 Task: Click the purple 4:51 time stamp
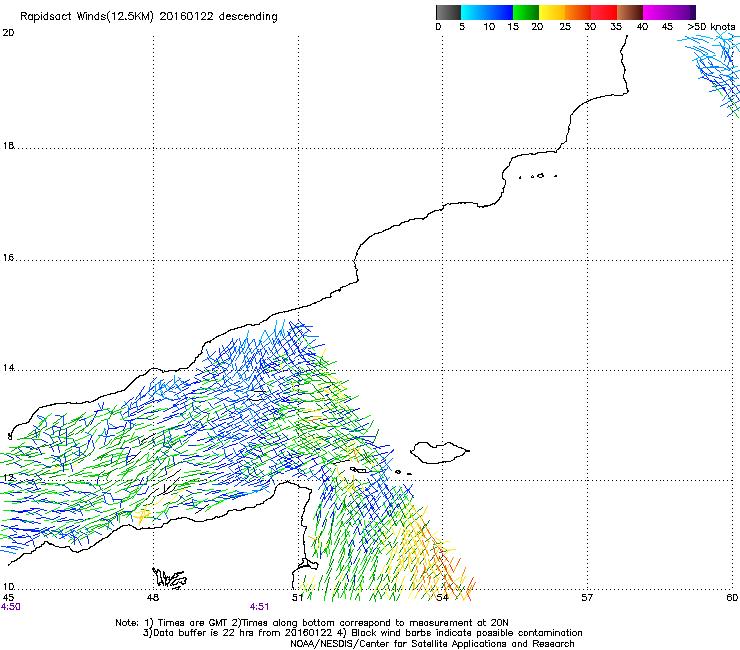tap(260, 607)
